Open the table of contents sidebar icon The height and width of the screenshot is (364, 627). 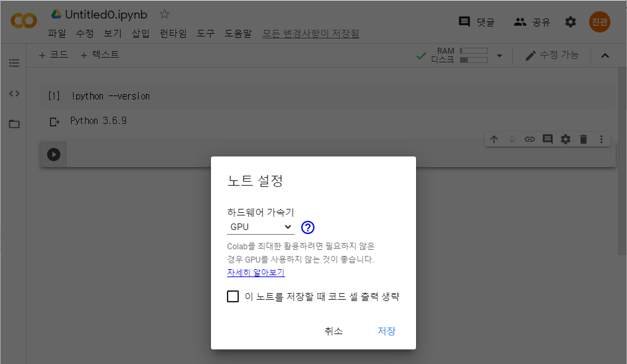tap(14, 63)
